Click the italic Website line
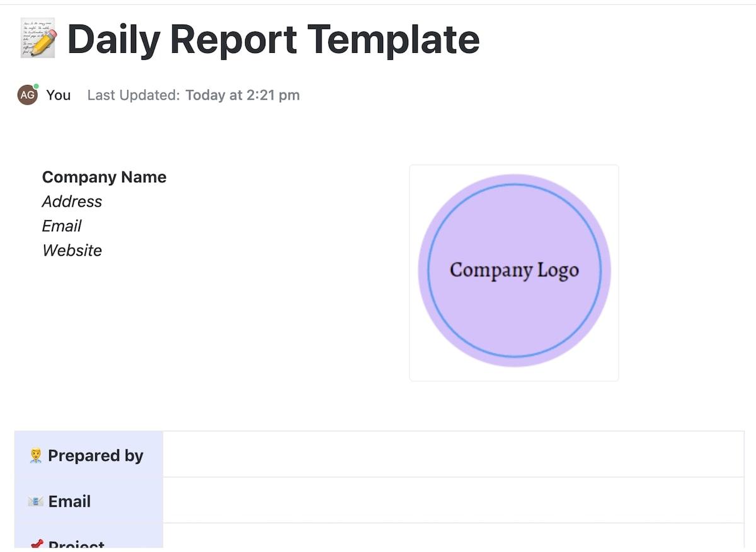The width and height of the screenshot is (756, 552). (72, 251)
